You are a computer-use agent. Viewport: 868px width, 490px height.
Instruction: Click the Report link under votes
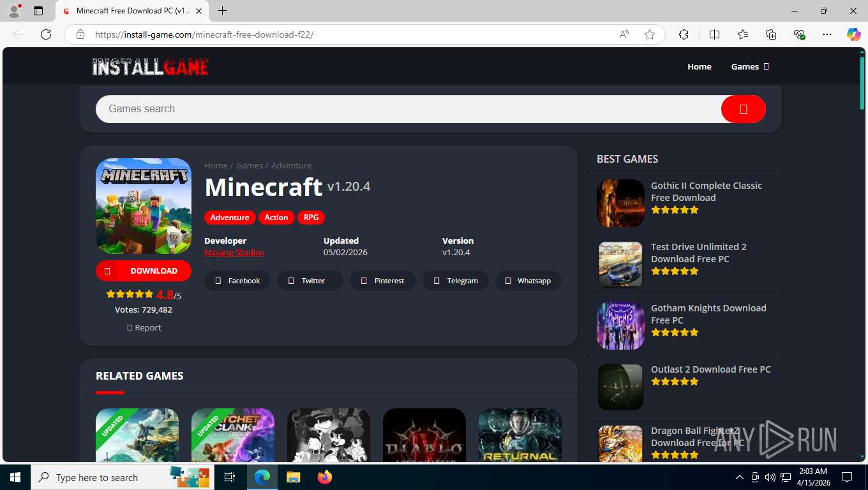coord(144,327)
